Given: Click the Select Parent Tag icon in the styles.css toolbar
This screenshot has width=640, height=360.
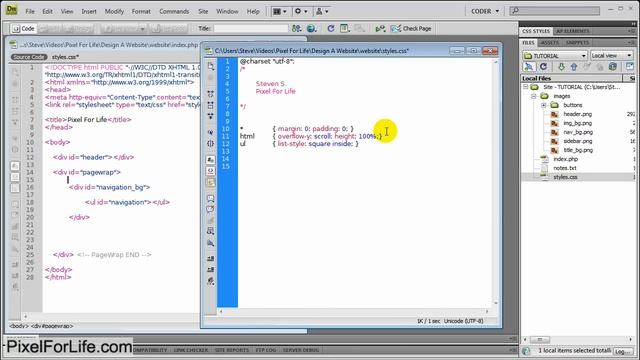Looking at the screenshot, I should click(x=211, y=132).
